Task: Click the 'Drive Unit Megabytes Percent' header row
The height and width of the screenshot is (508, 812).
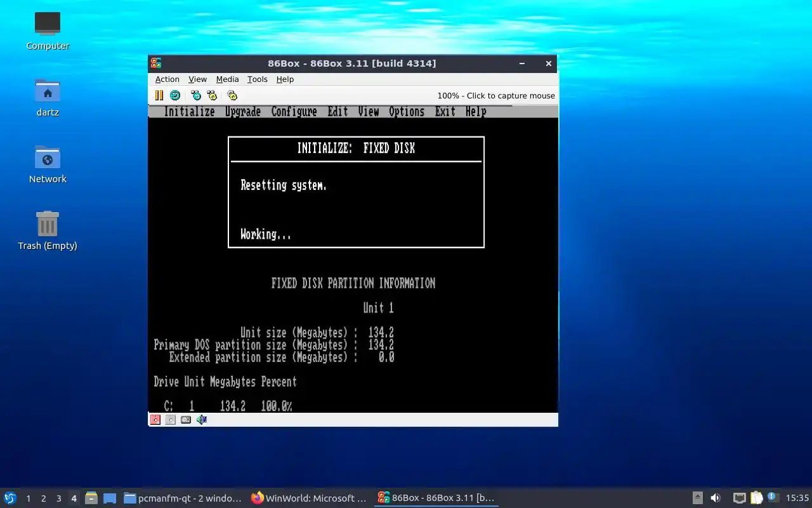Action: [x=225, y=382]
